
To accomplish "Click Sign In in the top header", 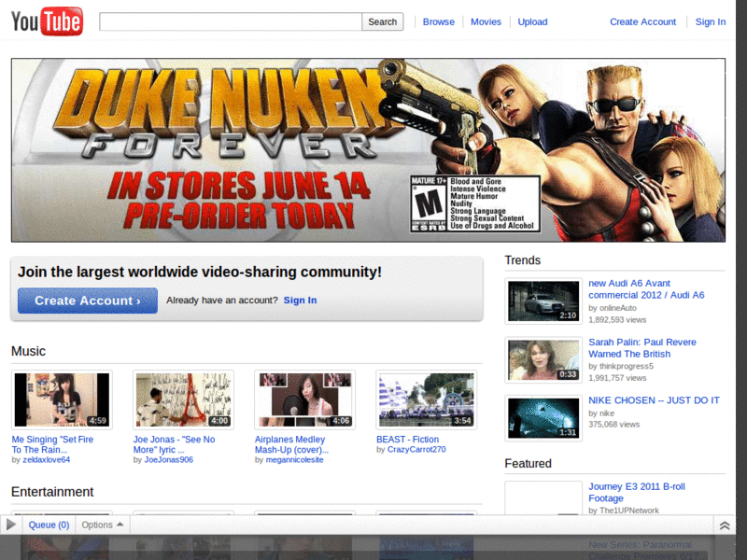I will click(710, 21).
